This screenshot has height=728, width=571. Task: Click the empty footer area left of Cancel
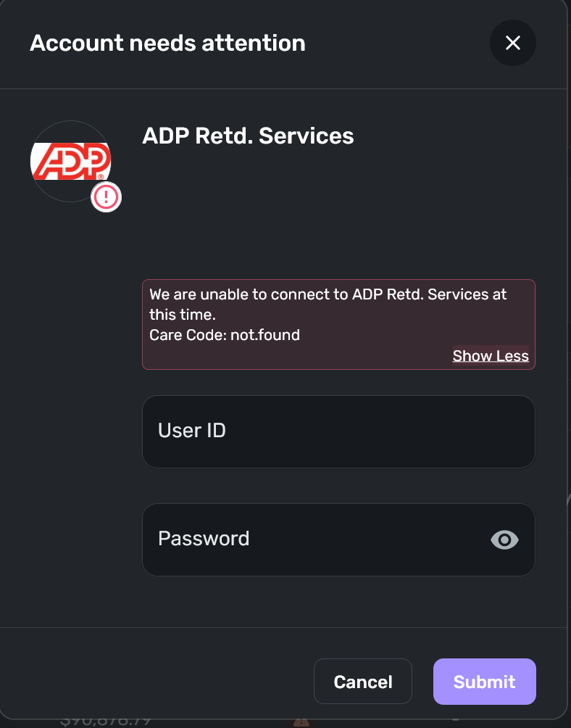159,682
